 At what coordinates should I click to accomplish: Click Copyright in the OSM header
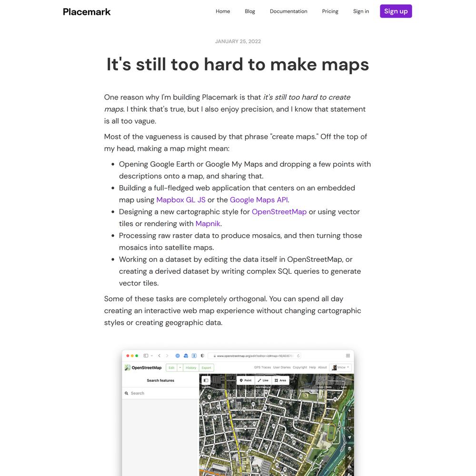pos(300,367)
